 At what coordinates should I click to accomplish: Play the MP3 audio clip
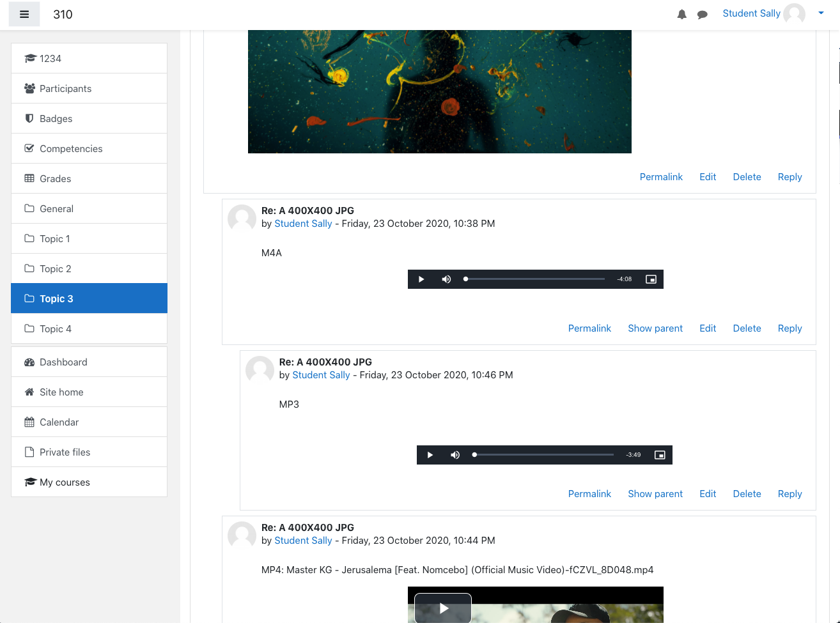(430, 455)
